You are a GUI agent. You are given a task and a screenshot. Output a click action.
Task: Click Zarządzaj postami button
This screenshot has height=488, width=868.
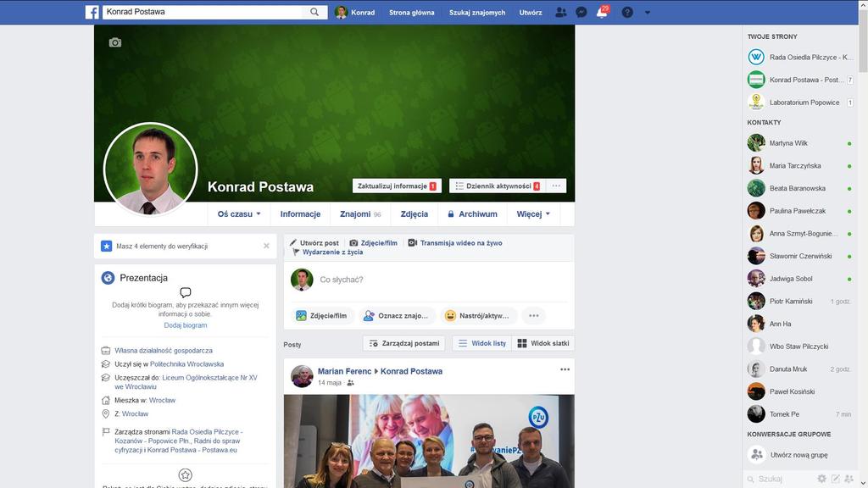tap(404, 343)
